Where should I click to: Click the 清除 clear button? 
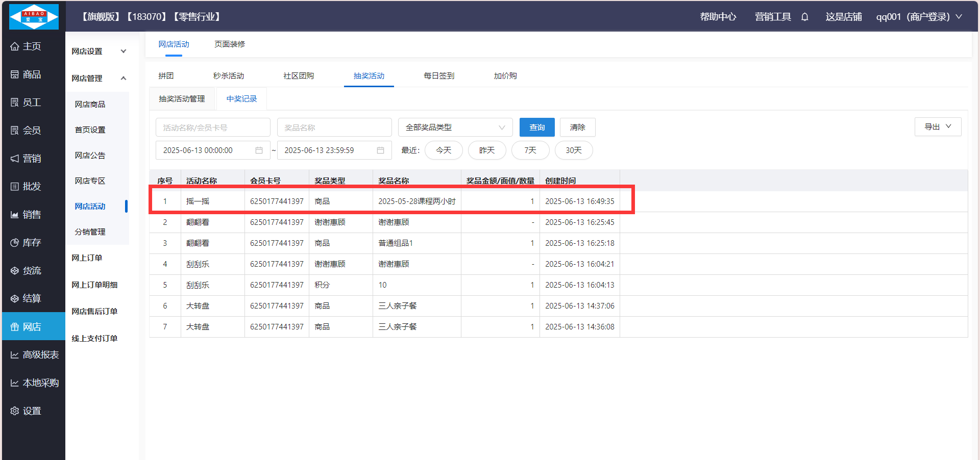[577, 127]
